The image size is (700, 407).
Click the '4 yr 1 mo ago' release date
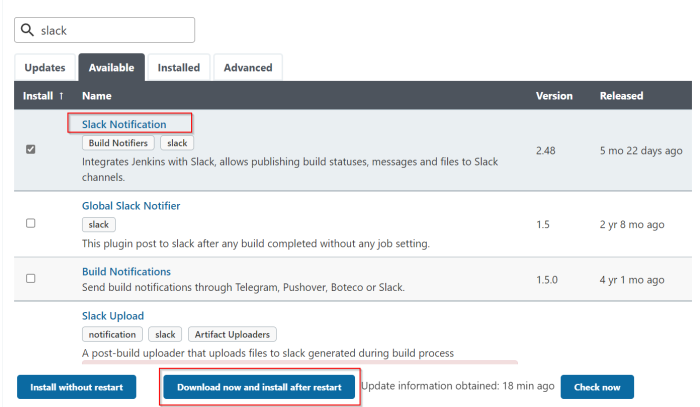[632, 280]
